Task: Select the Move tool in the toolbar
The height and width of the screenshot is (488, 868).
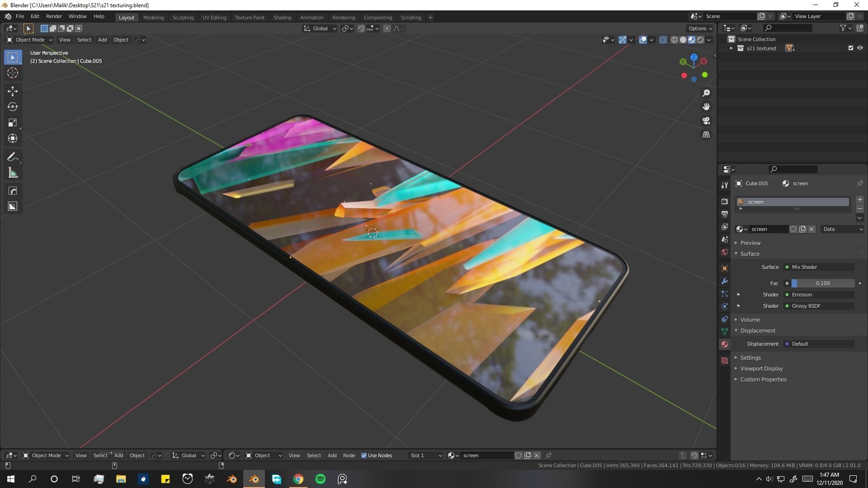Action: point(13,91)
